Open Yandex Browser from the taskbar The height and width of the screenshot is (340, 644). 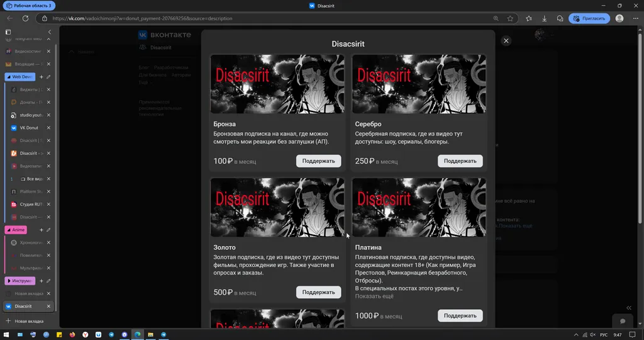pyautogui.click(x=85, y=335)
